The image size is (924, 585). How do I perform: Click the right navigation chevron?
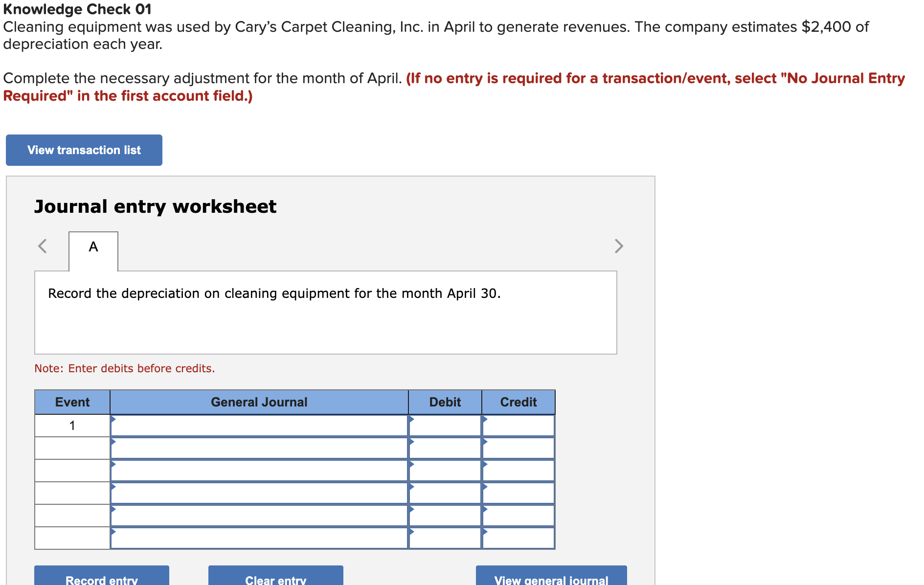pos(619,246)
